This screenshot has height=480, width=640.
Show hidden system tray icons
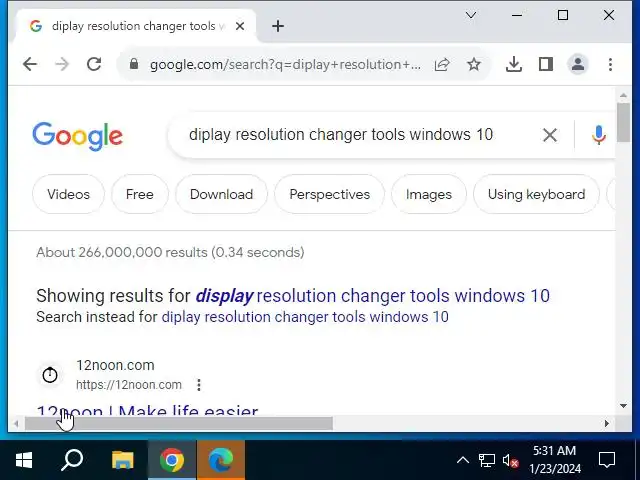462,460
